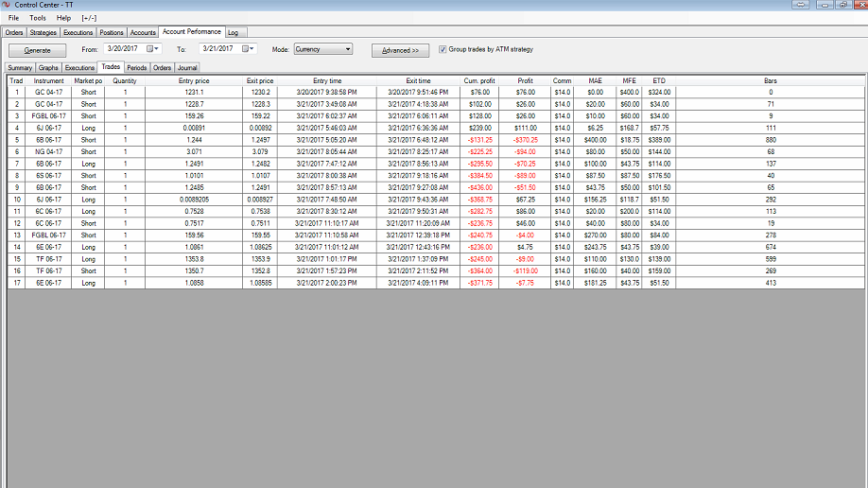Image resolution: width=868 pixels, height=488 pixels.
Task: Open the Executions sub-tab under Account Performance
Action: coord(79,67)
